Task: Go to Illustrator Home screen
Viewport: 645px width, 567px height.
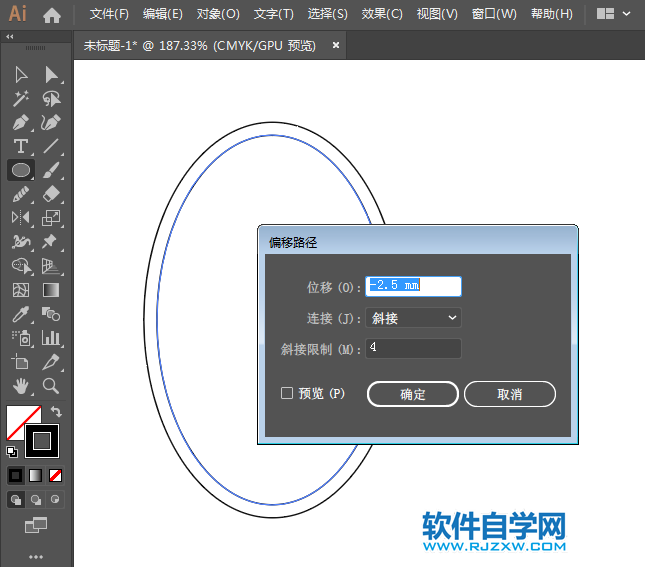Action: (52, 15)
